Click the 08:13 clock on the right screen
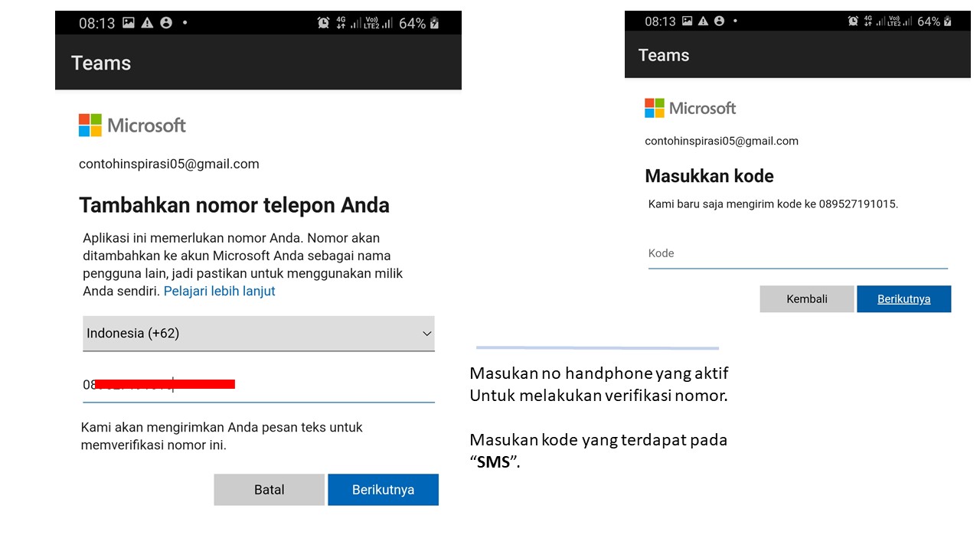 click(x=660, y=21)
